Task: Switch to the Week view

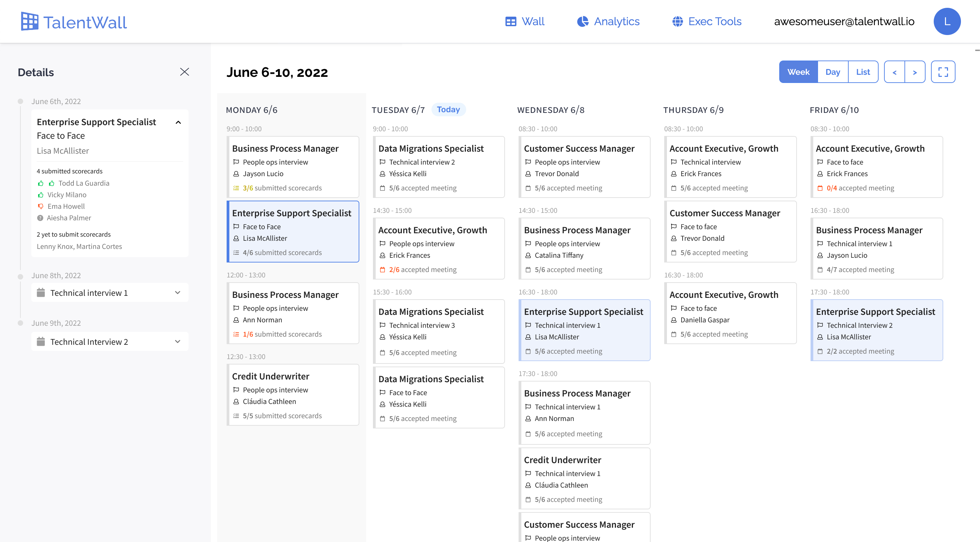Action: pos(798,72)
